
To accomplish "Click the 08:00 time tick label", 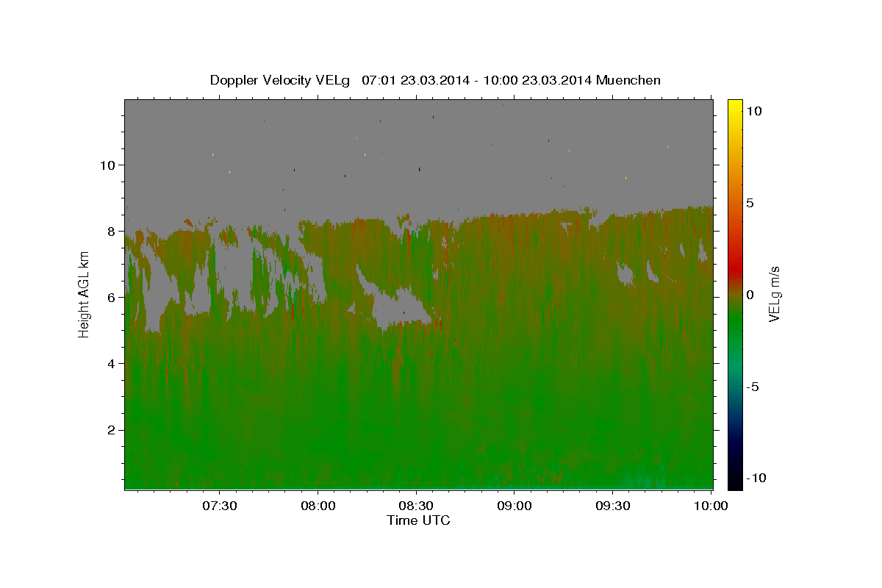I will [318, 506].
